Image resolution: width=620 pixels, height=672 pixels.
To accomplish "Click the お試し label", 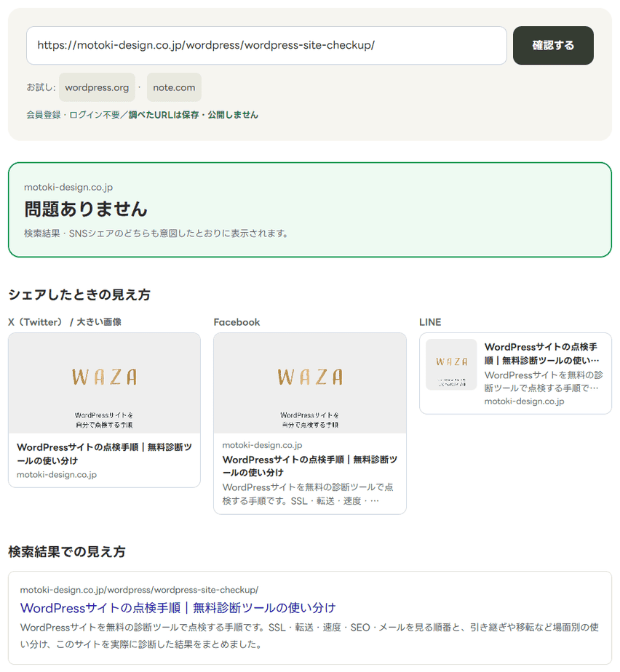I will 41,87.
